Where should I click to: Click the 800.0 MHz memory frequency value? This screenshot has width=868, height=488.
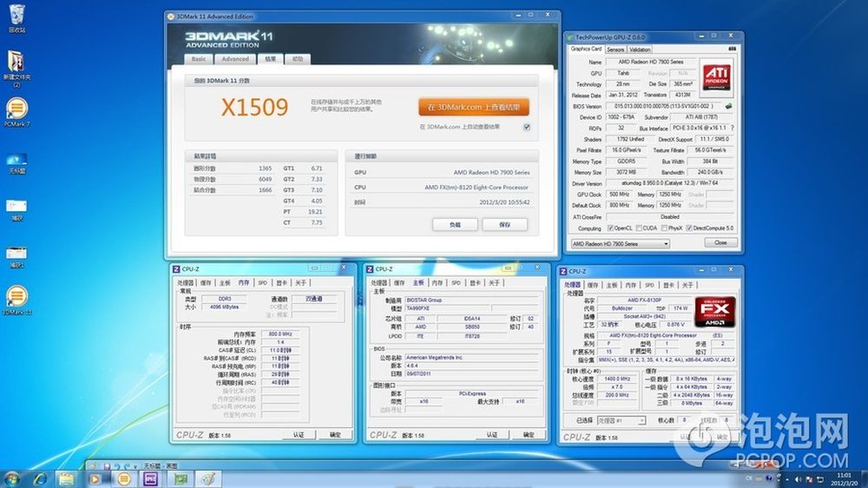[x=280, y=334]
